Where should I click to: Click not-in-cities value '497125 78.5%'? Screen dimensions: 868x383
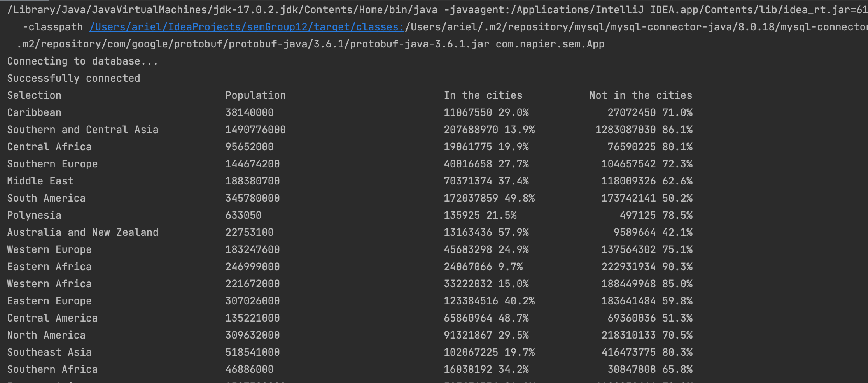[656, 215]
